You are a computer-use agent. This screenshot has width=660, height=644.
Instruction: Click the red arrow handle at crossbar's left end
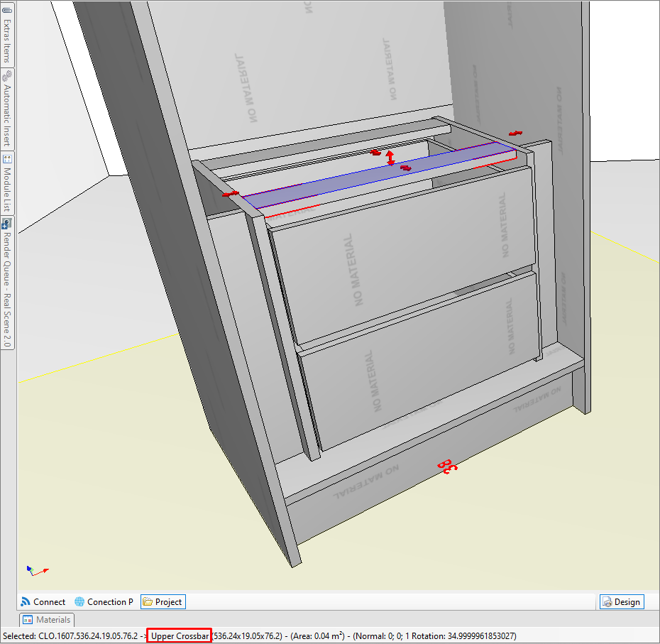(x=230, y=193)
